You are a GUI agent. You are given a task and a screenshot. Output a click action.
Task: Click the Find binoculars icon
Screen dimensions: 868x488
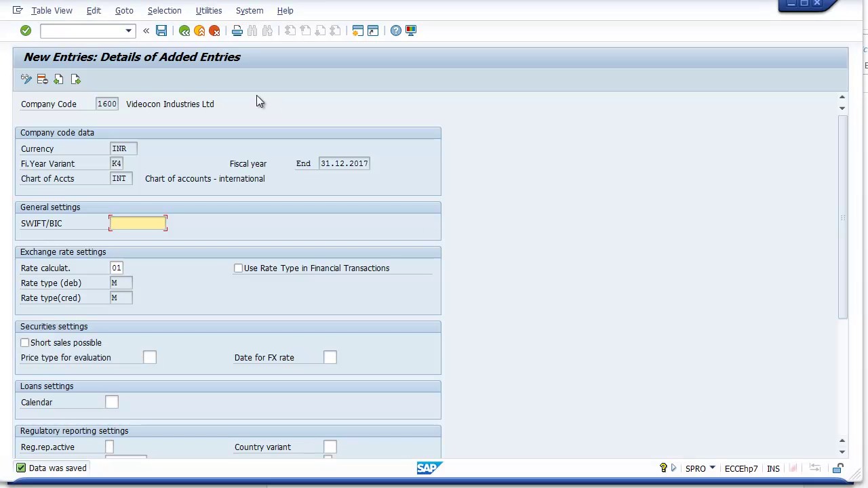pyautogui.click(x=252, y=30)
